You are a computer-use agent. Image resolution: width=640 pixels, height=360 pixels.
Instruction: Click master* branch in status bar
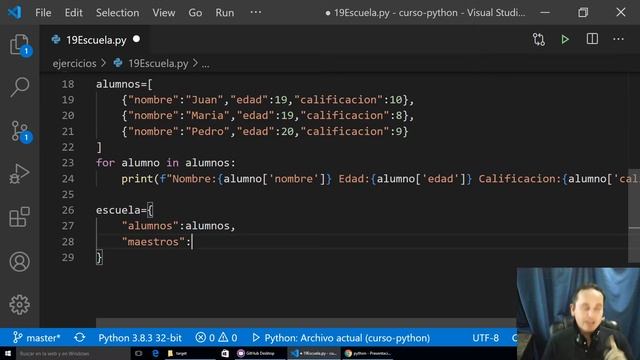point(37,338)
